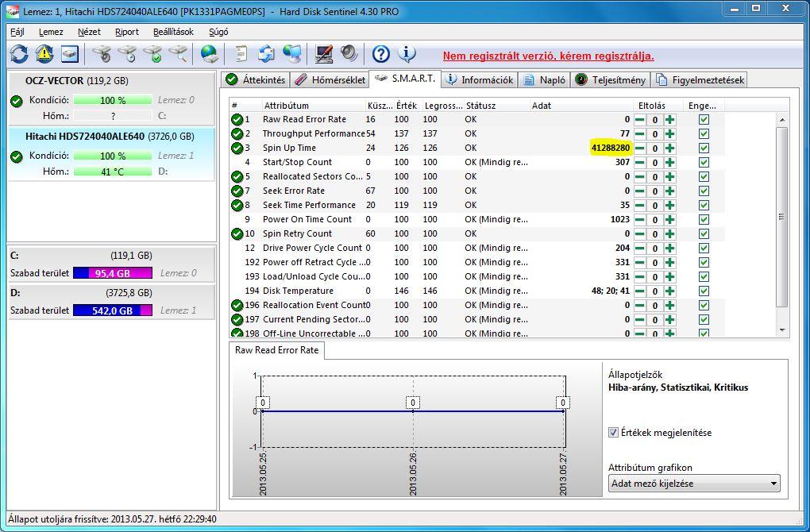The height and width of the screenshot is (532, 810).
Task: Uncheck the Értékek megjelenítése checkbox
Action: (x=613, y=432)
